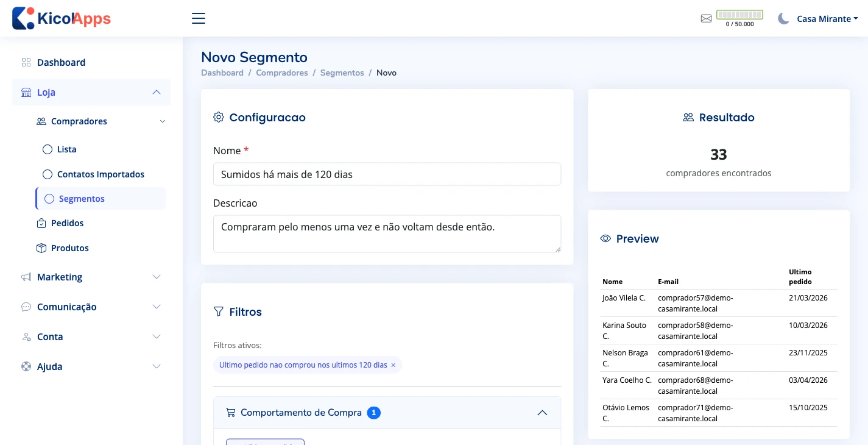Viewport: 868px width, 445px height.
Task: Click the Preview eye icon
Action: pyautogui.click(x=605, y=238)
